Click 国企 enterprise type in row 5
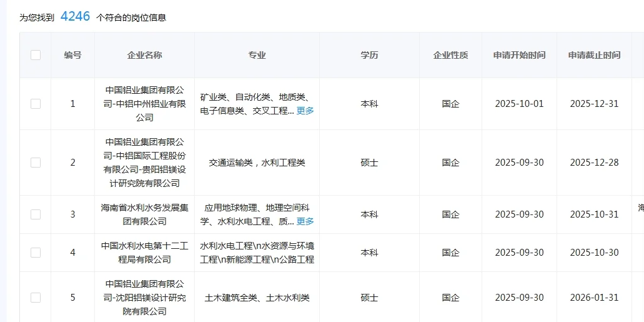This screenshot has width=644, height=322. point(450,298)
